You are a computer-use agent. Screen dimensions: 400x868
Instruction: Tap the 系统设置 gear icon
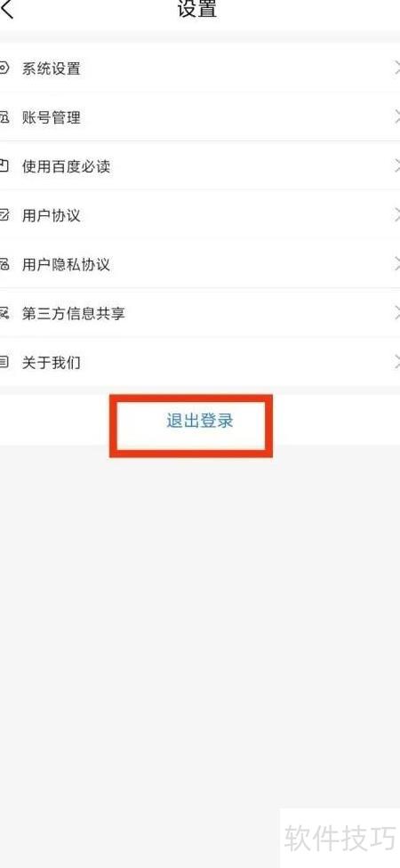coord(4,68)
